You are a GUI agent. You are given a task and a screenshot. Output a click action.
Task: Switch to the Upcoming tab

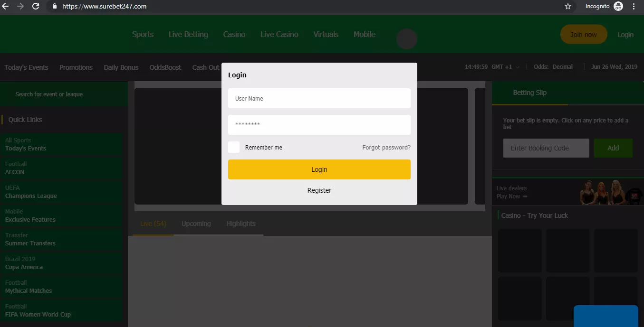(196, 223)
